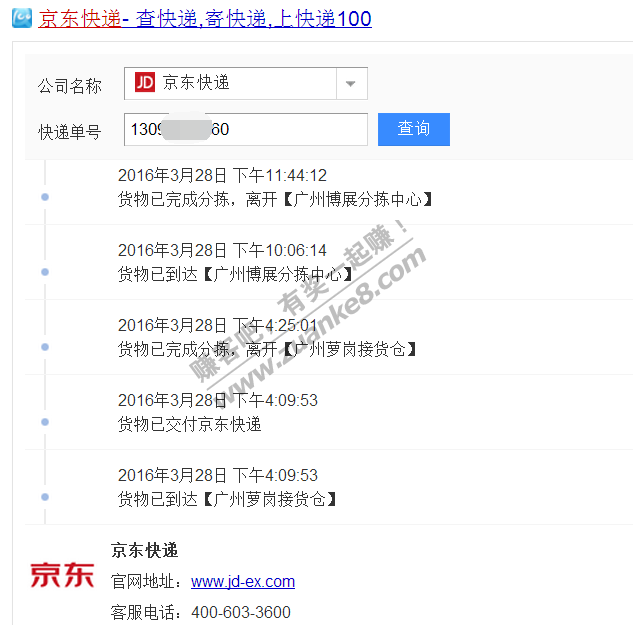This screenshot has width=633, height=625.
Task: Click text 货物已到达【广州萝岗接货仓】
Action: click(227, 499)
